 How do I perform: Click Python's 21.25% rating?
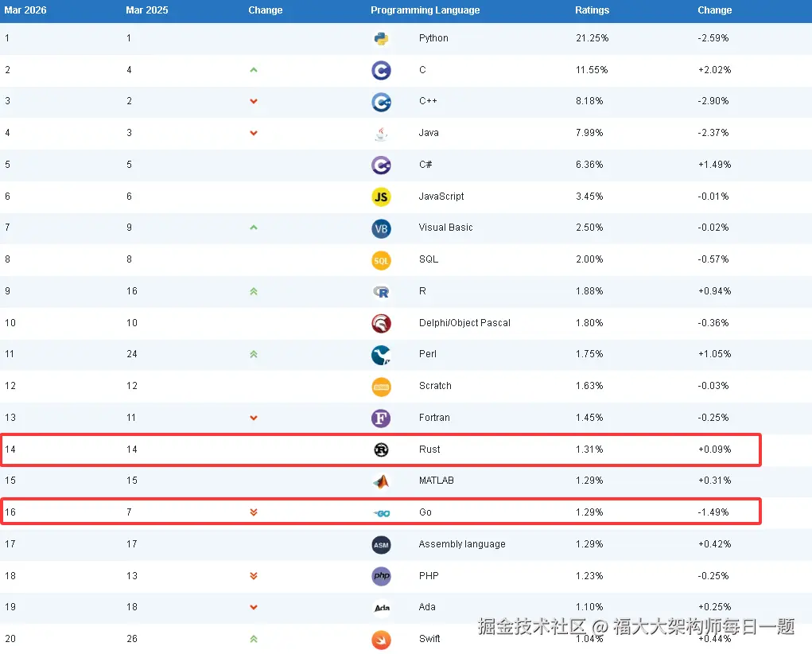(592, 38)
